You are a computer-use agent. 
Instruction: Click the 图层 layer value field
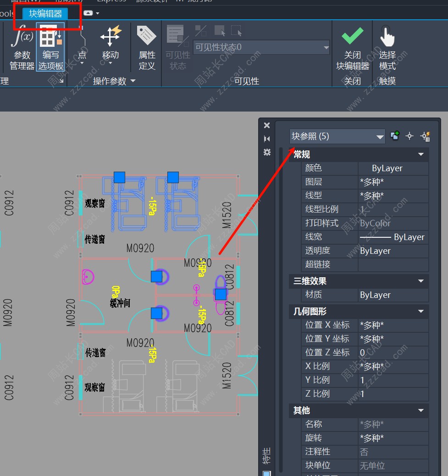(x=393, y=182)
